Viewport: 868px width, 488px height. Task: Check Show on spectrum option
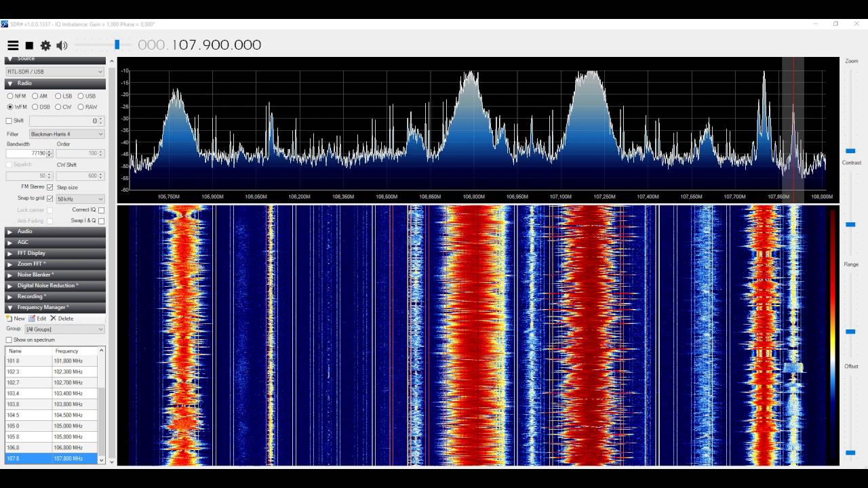pyautogui.click(x=9, y=340)
